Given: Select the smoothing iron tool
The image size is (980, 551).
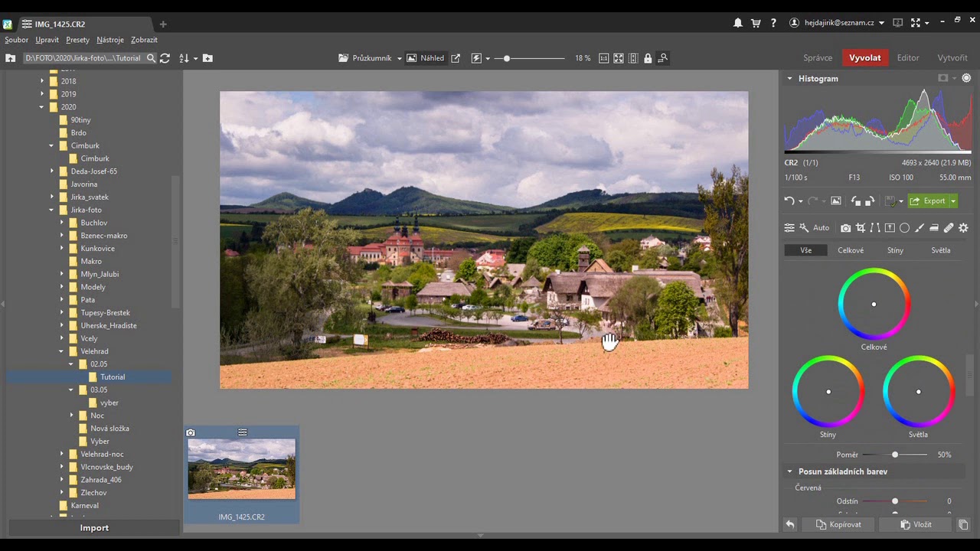Looking at the screenshot, I should tap(934, 228).
